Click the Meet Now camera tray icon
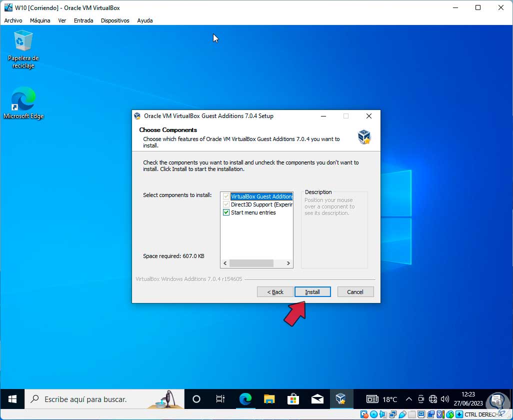Screen dimensions: 513x420 (421, 399)
